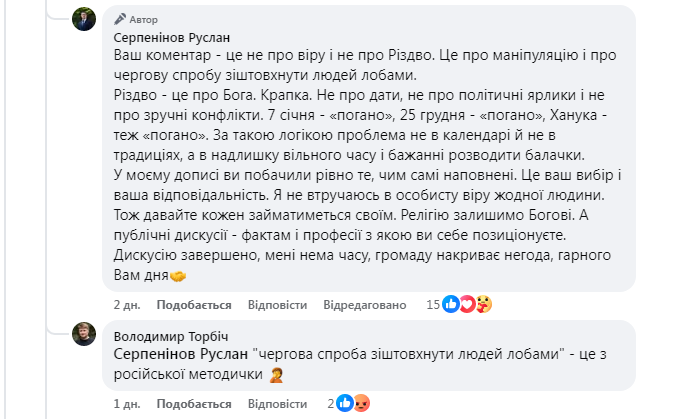
Task: Open Серпенінов Руслан's profile picture
Action: point(84,18)
